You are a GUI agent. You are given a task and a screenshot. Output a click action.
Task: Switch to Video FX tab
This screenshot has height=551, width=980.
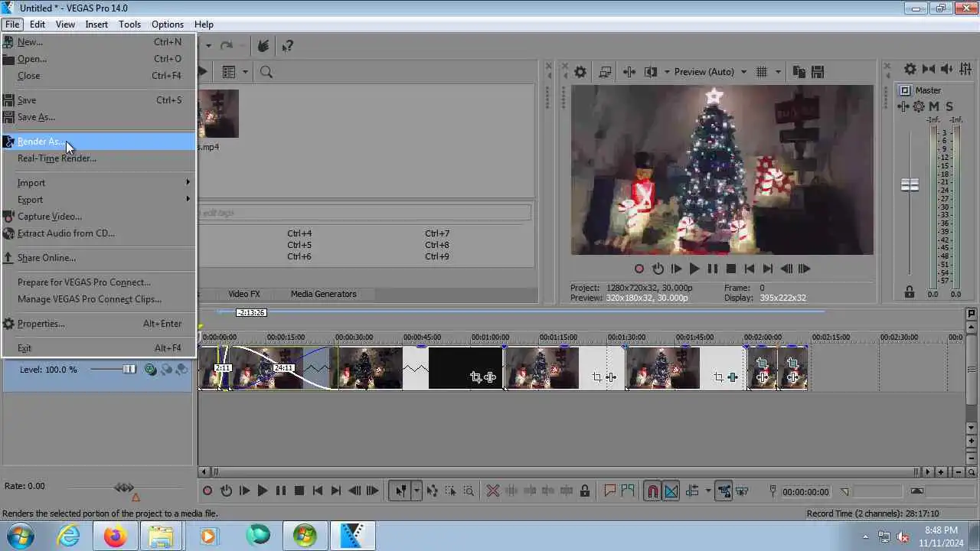tap(244, 294)
